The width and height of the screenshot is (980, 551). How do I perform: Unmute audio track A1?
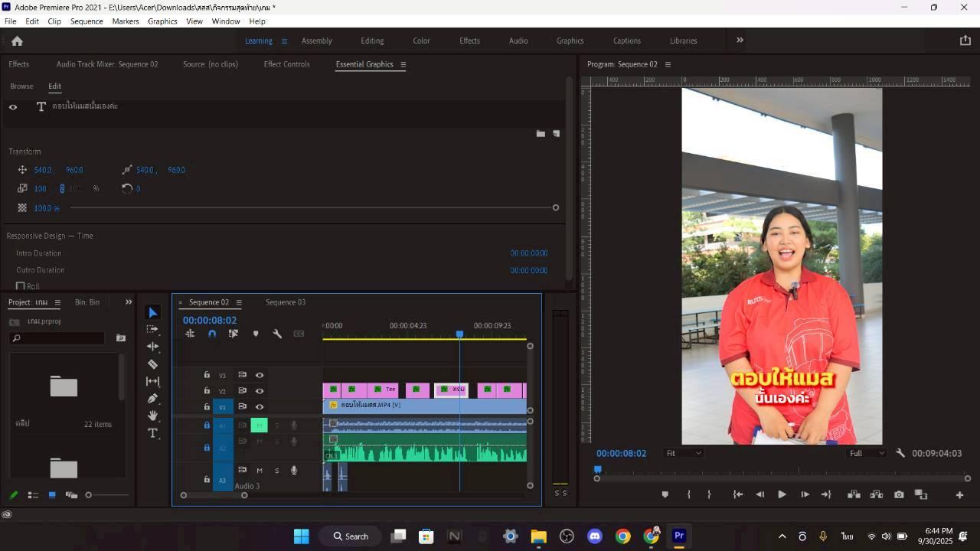(259, 425)
